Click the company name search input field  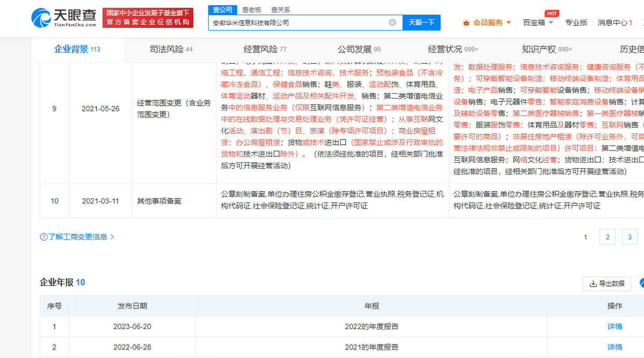(x=298, y=23)
